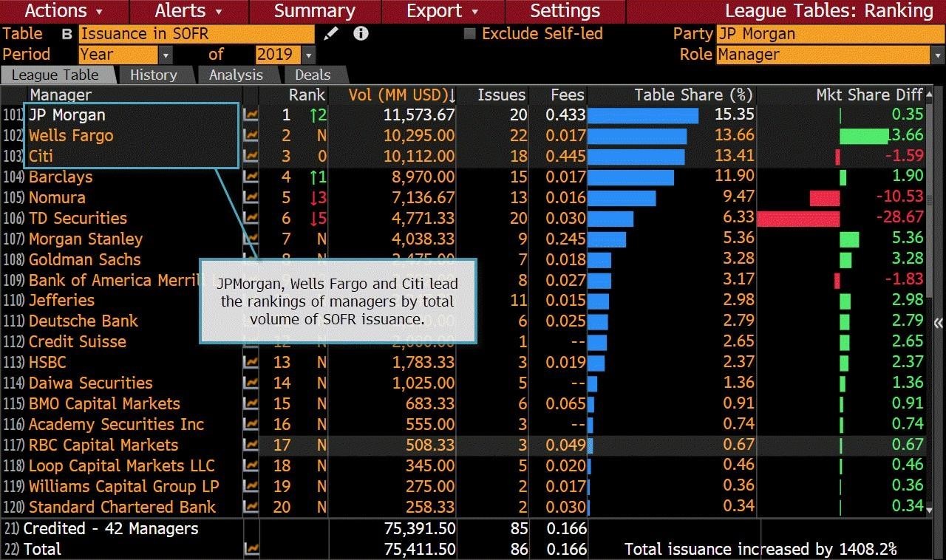Viewport: 946px width, 560px height.
Task: Open the pencil edit icon next to table name
Action: coord(330,33)
